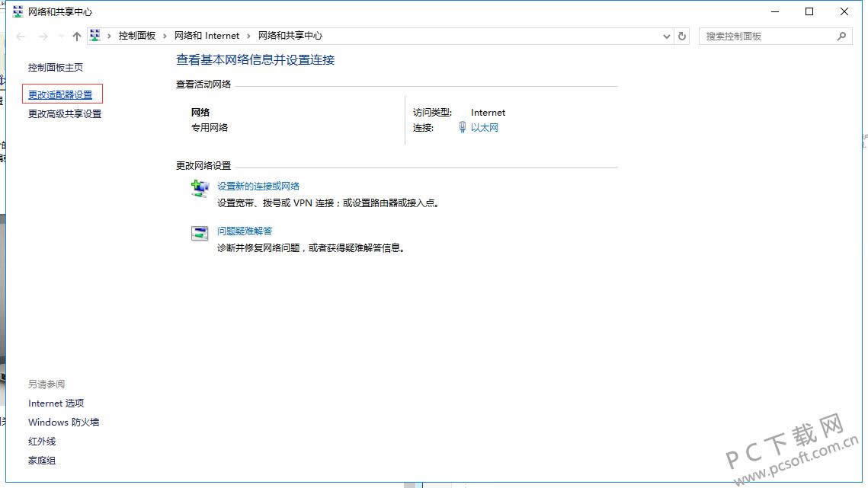Expand the address bar history dropdown
Screen dimensions: 868x488
tap(667, 36)
